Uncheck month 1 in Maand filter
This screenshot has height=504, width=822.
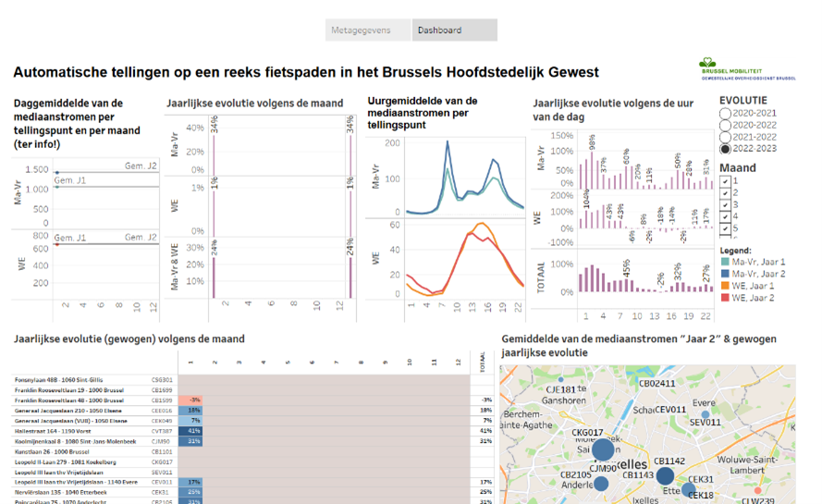(725, 181)
